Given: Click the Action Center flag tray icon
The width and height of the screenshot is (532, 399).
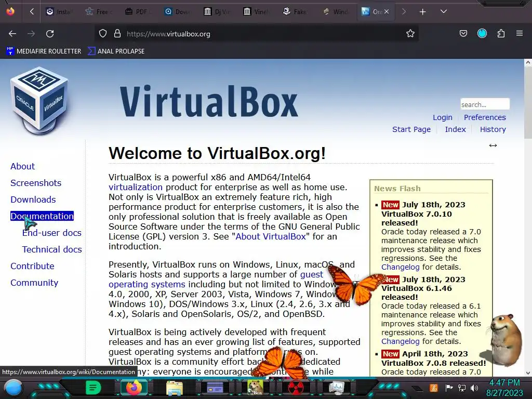Looking at the screenshot, I should 449,388.
